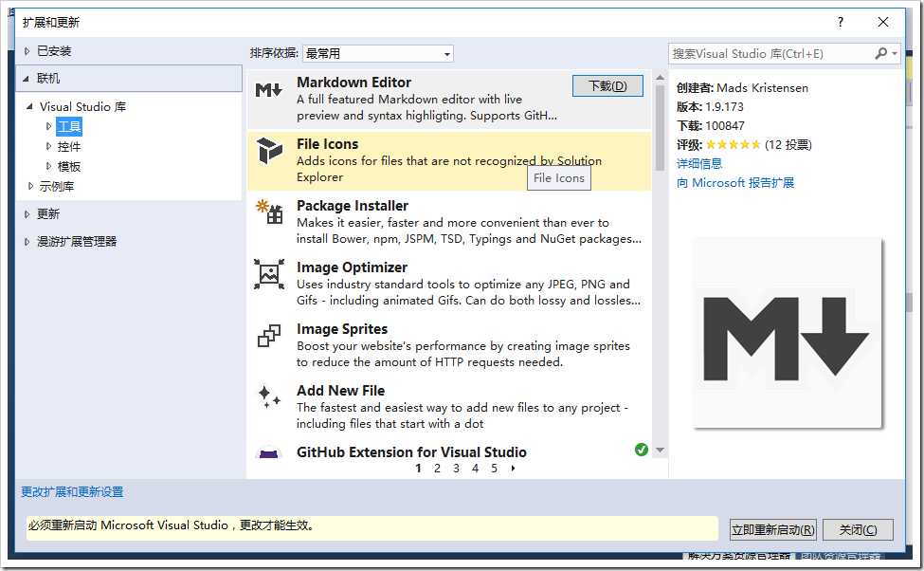Focus the 搜索Visual Studio 库 search box
924x571 pixels.
pos(770,54)
